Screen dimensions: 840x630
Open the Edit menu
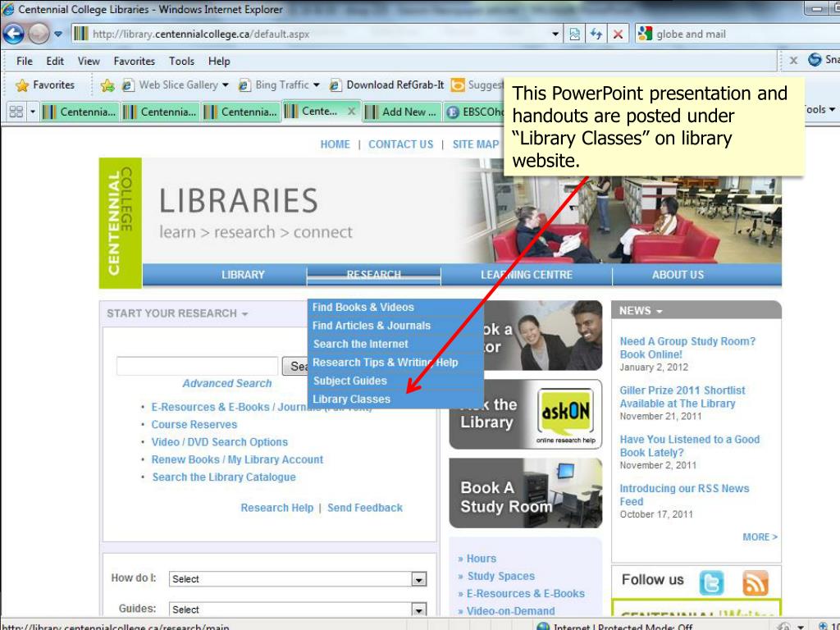pyautogui.click(x=55, y=61)
